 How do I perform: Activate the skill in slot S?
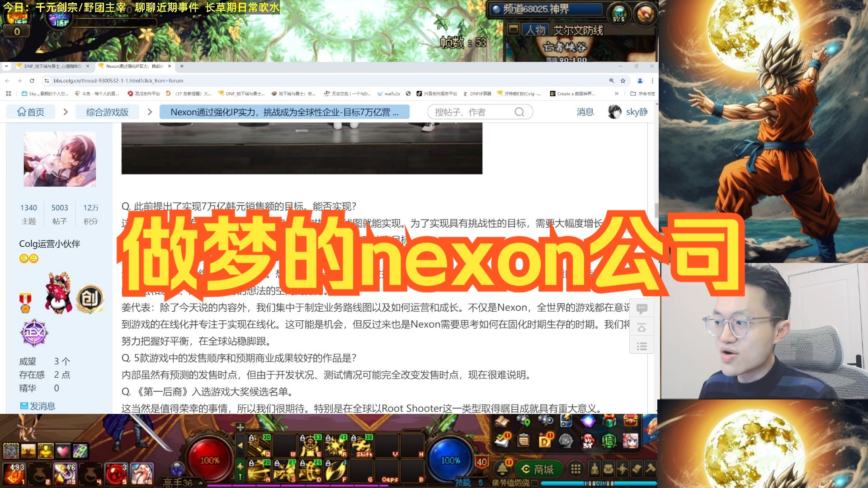pos(285,471)
